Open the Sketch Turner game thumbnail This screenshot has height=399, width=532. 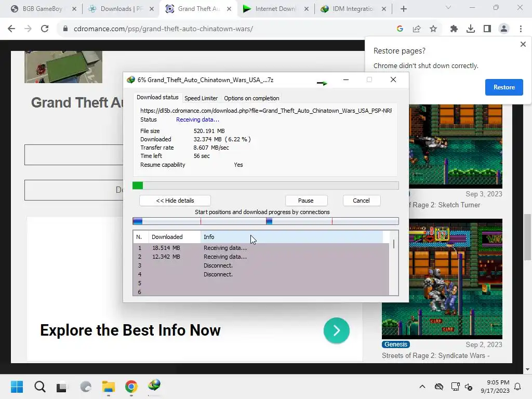(455, 146)
